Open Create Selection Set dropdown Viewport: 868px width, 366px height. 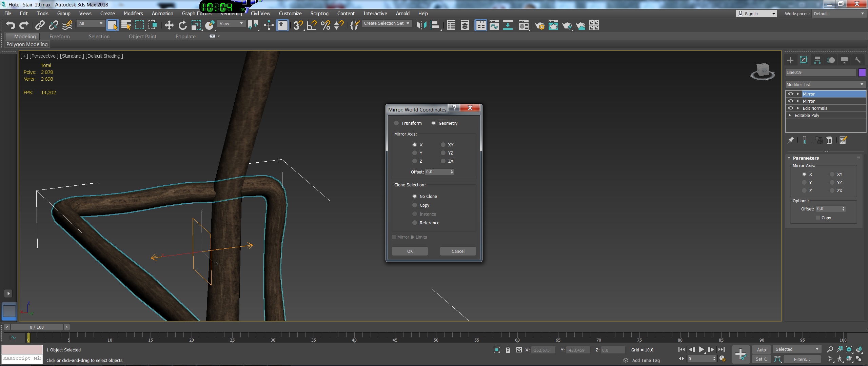tap(387, 23)
